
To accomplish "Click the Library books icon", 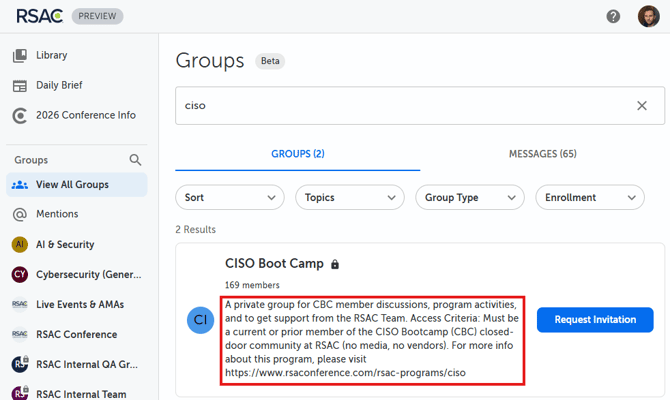I will point(20,56).
